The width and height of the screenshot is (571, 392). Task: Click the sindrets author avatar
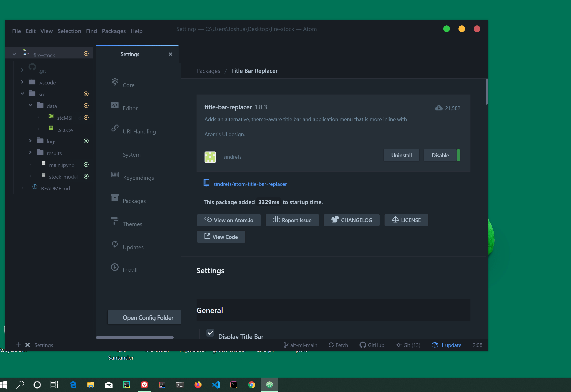[210, 157]
